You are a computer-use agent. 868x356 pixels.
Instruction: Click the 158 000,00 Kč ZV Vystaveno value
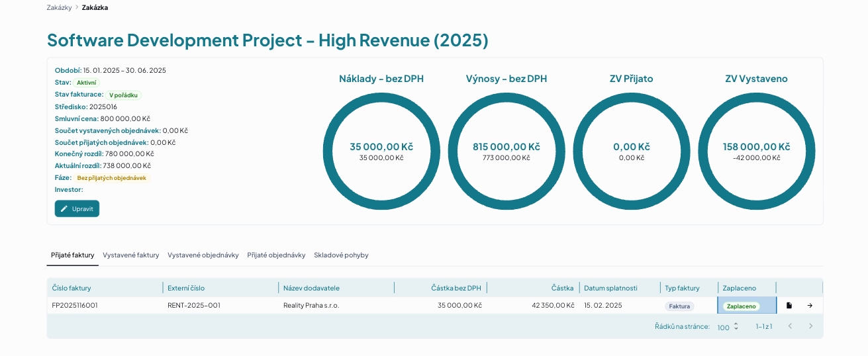click(757, 147)
